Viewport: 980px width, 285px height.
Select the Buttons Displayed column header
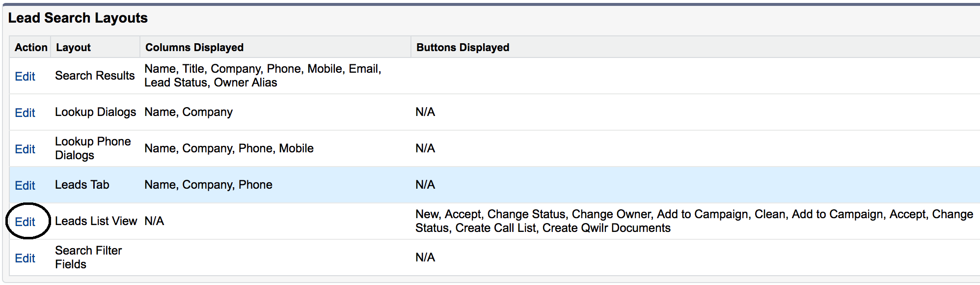coord(462,47)
